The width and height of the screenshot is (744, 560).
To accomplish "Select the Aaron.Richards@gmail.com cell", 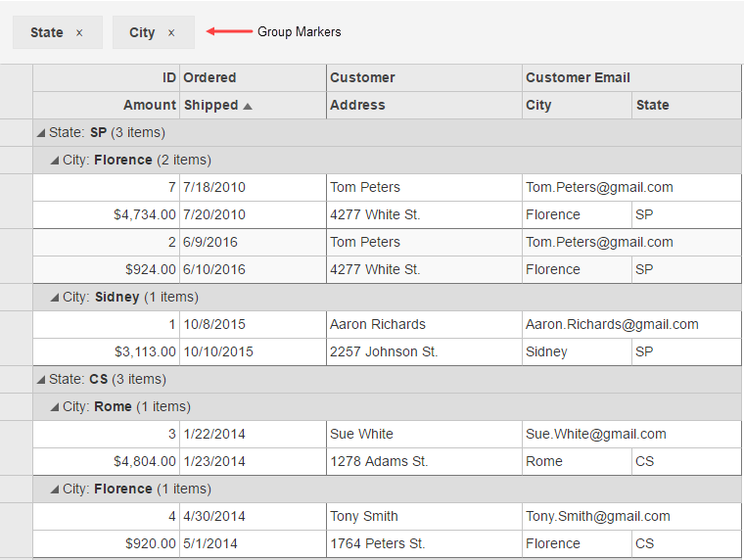I will coord(612,324).
